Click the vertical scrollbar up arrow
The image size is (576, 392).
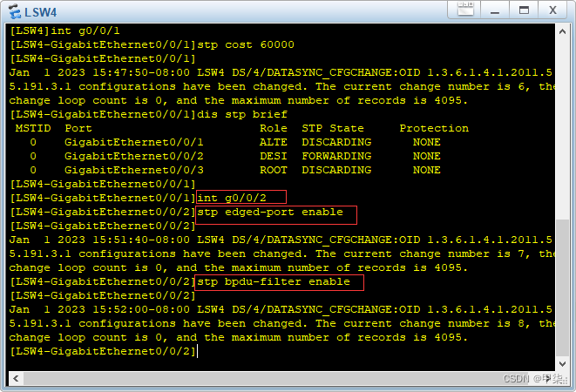click(562, 31)
